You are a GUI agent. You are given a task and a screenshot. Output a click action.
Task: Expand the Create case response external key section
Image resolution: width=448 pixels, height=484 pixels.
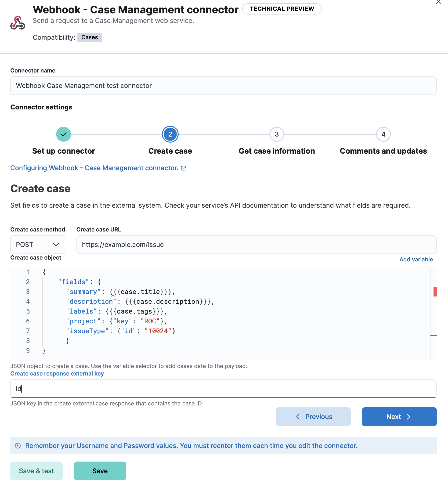coord(57,373)
